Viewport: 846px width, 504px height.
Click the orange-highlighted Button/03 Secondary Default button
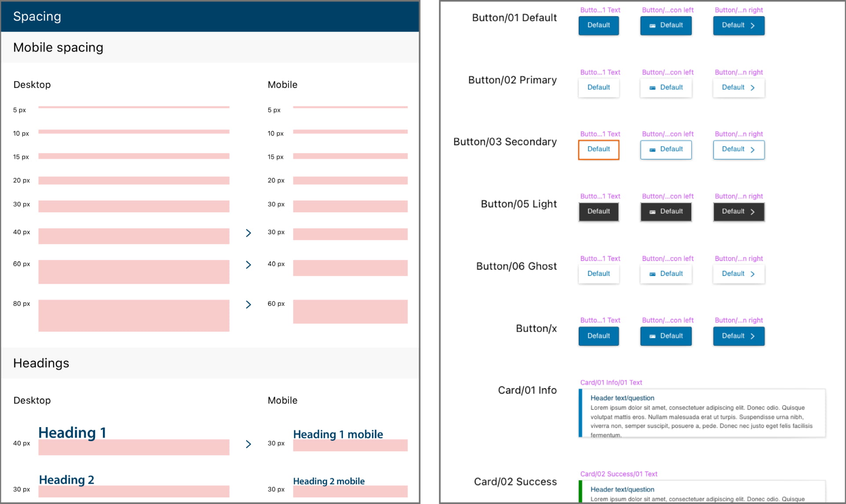tap(598, 149)
